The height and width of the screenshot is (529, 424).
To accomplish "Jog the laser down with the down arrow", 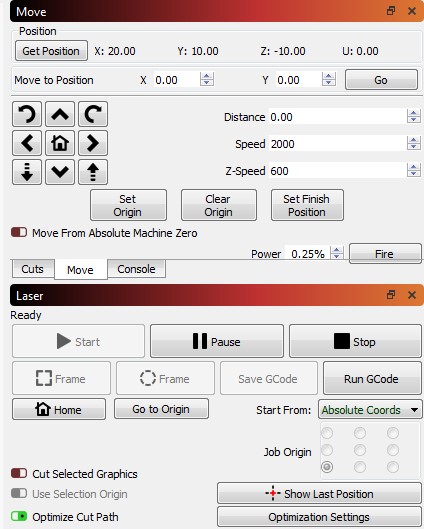I will pos(60,172).
